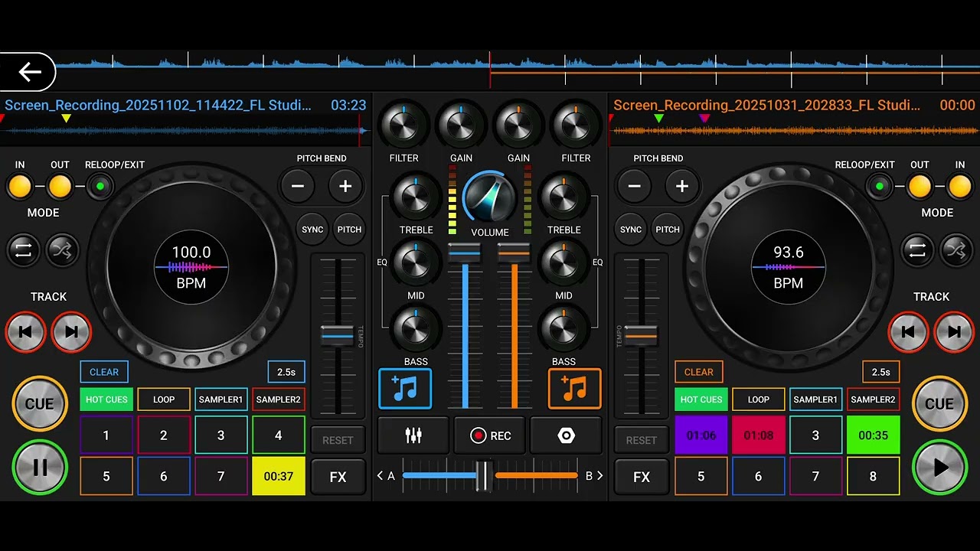Skip to next track on deck B
Viewport: 980px width, 551px height.
(x=954, y=332)
